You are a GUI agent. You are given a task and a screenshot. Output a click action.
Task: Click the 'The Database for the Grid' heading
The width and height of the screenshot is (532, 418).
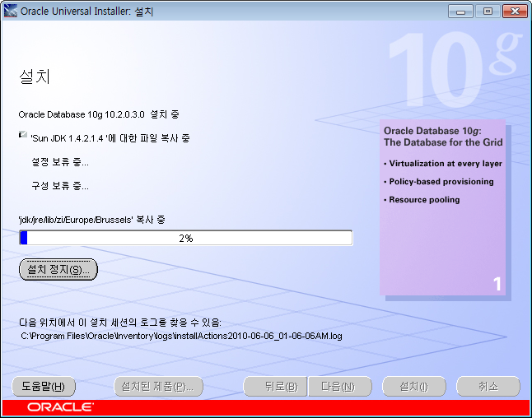point(443,142)
